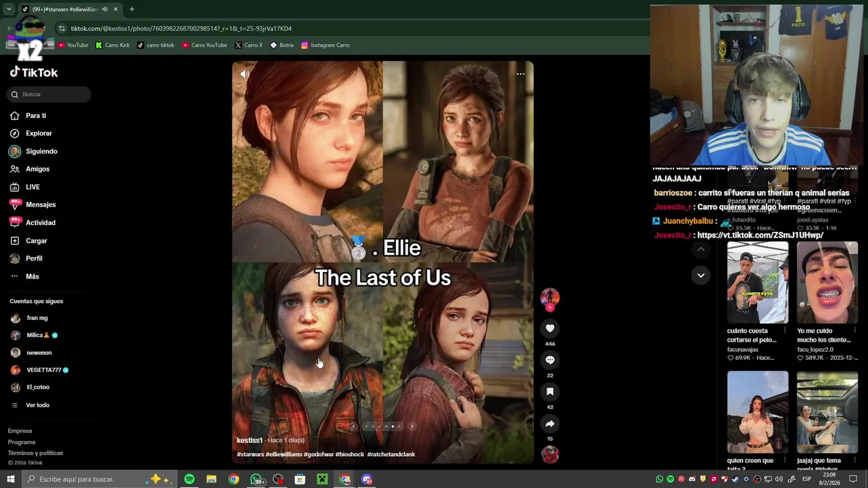Follow kestiss1 via the avatar plus icon
The image size is (868, 488).
[x=550, y=308]
